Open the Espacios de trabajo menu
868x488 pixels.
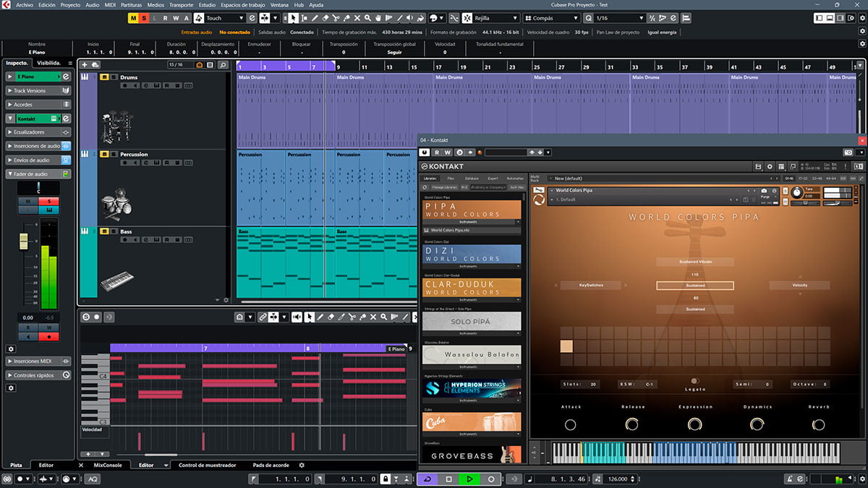[243, 4]
